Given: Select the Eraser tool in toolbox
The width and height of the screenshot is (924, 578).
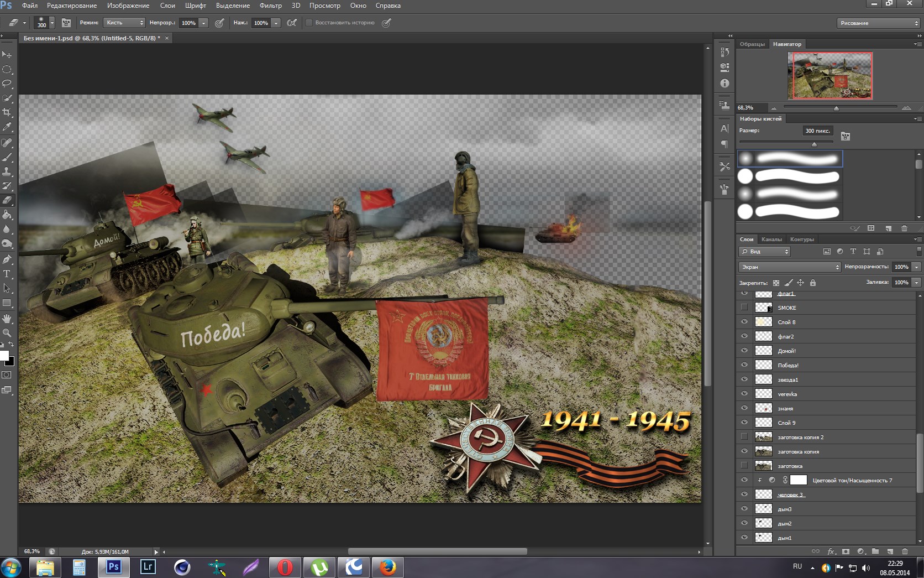Looking at the screenshot, I should (x=7, y=200).
